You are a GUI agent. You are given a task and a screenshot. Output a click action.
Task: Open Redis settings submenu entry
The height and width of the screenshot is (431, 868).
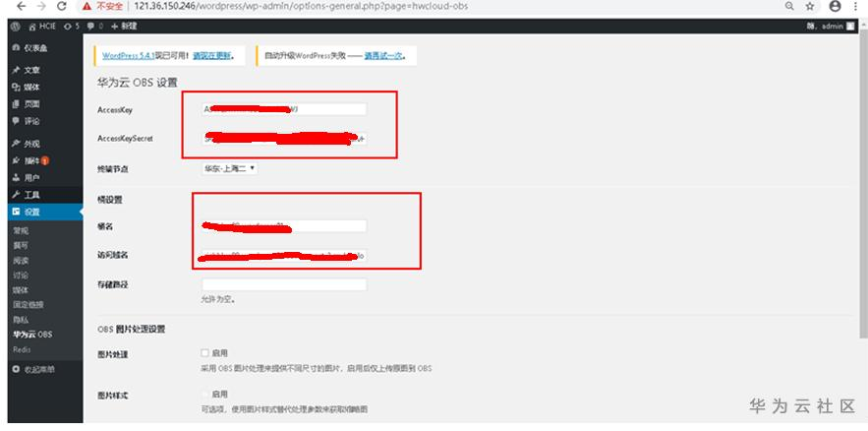pyautogui.click(x=22, y=349)
